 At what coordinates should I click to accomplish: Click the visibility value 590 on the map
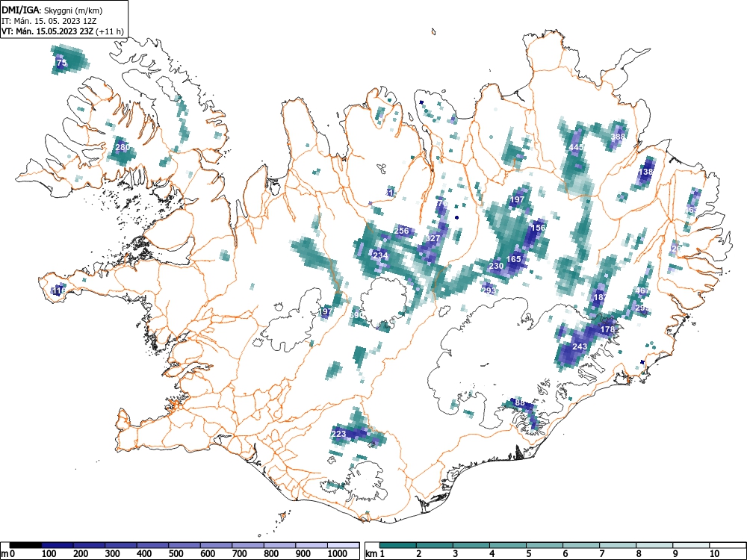pyautogui.click(x=357, y=315)
